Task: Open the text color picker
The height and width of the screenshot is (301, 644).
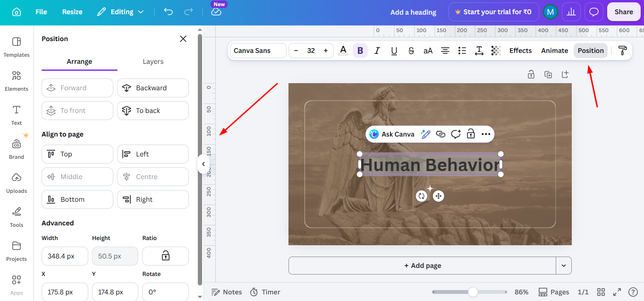Action: click(343, 51)
